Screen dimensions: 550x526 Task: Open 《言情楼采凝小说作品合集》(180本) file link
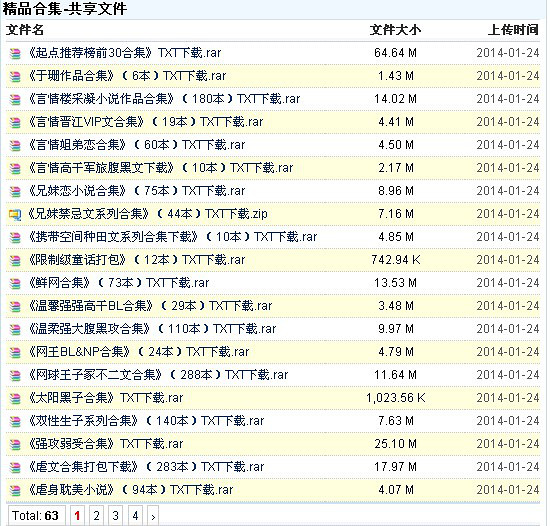tap(164, 99)
